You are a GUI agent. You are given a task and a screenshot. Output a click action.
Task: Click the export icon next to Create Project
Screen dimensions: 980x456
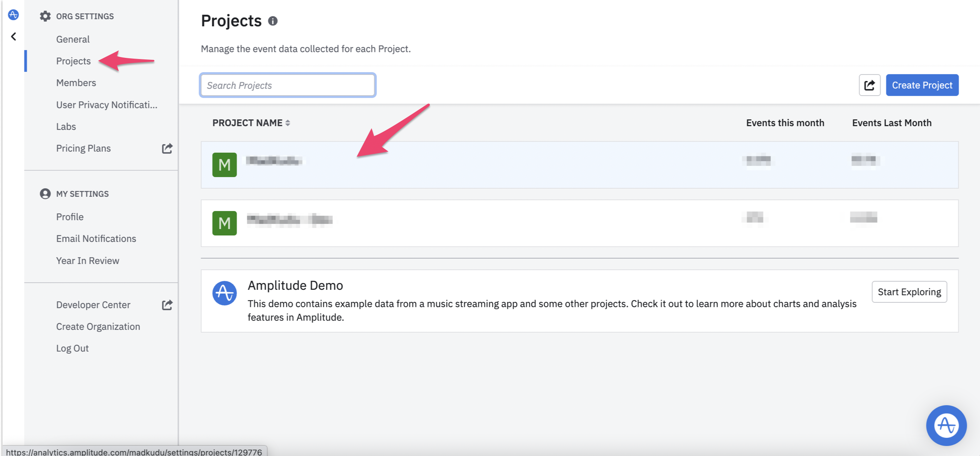tap(869, 85)
